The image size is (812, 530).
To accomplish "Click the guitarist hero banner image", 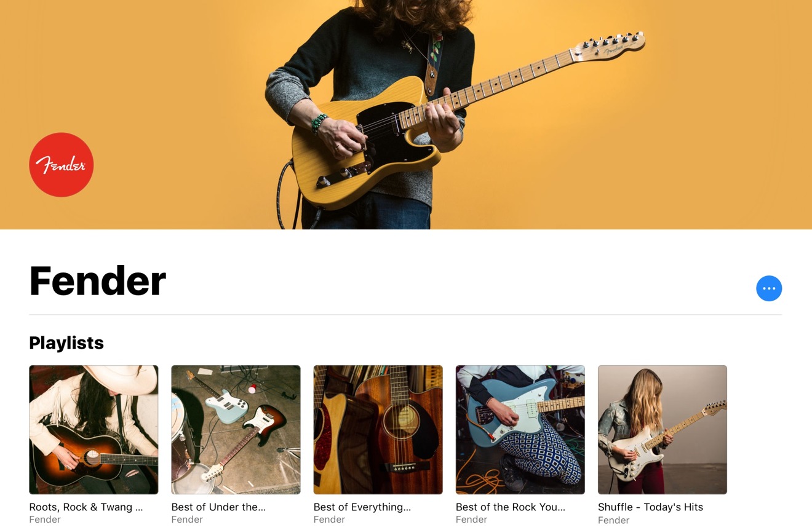I will (x=406, y=114).
